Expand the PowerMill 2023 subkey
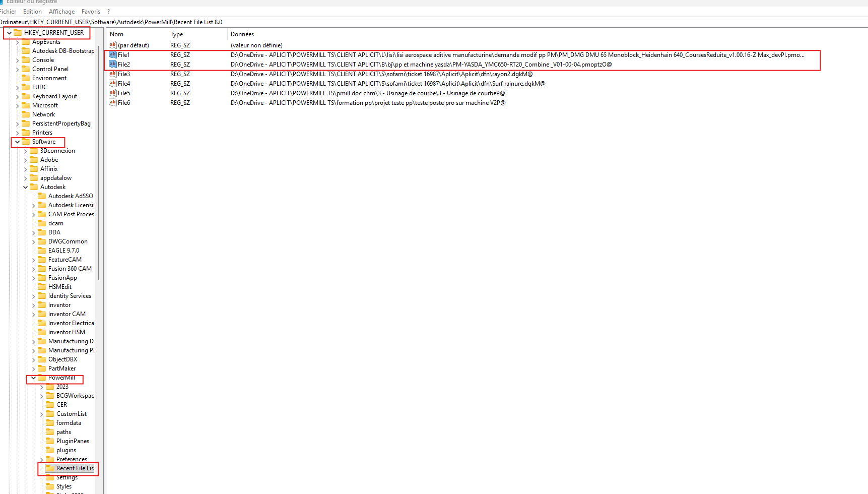Screen dimensions: 868x494 pyautogui.click(x=41, y=387)
